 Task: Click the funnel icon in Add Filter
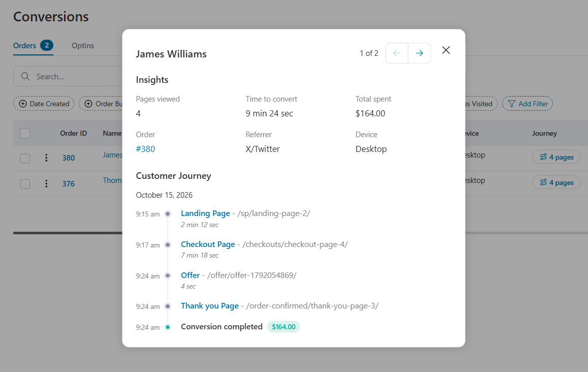[x=511, y=104]
